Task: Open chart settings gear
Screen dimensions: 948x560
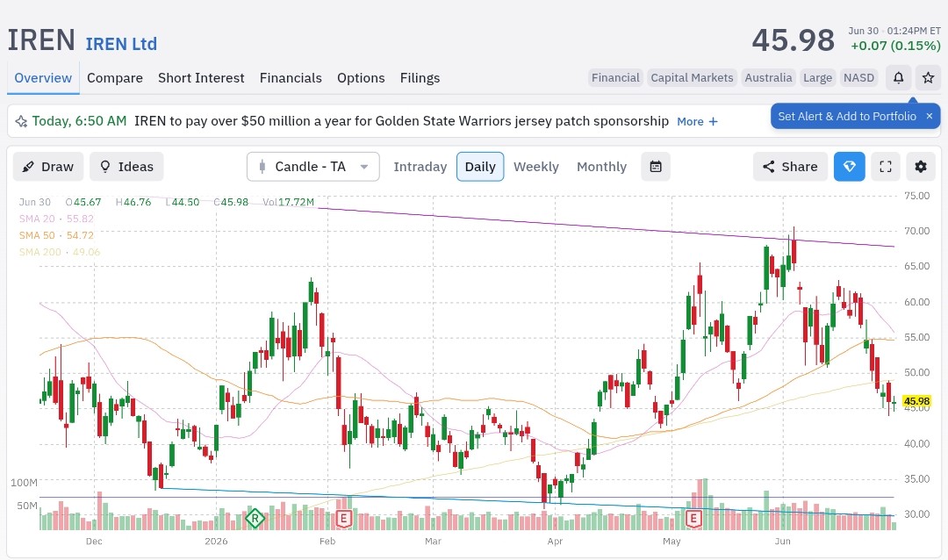Action: (x=921, y=167)
